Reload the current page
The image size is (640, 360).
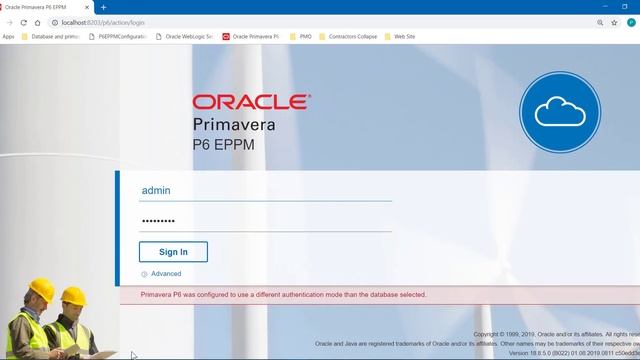pos(24,23)
